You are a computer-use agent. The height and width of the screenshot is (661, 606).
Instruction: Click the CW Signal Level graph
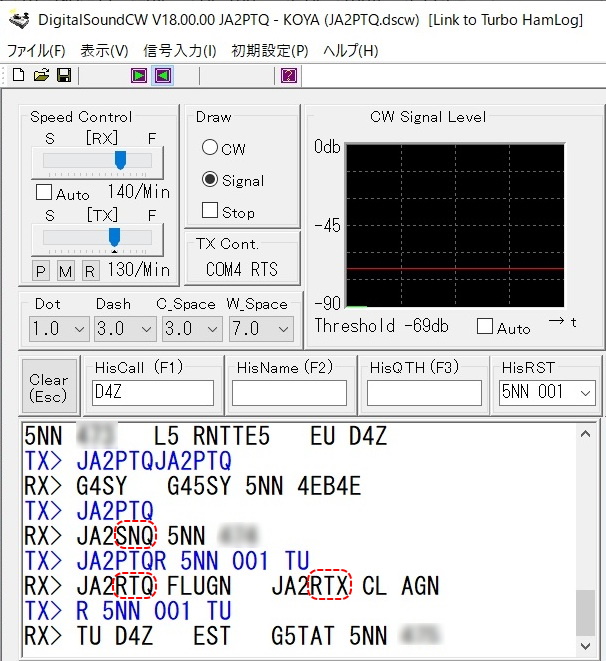[x=455, y=226]
